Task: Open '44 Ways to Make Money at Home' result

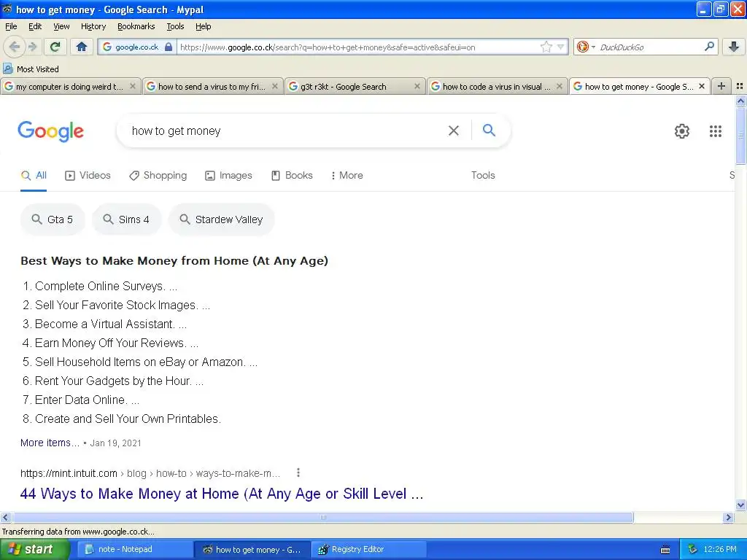Action: pos(222,494)
